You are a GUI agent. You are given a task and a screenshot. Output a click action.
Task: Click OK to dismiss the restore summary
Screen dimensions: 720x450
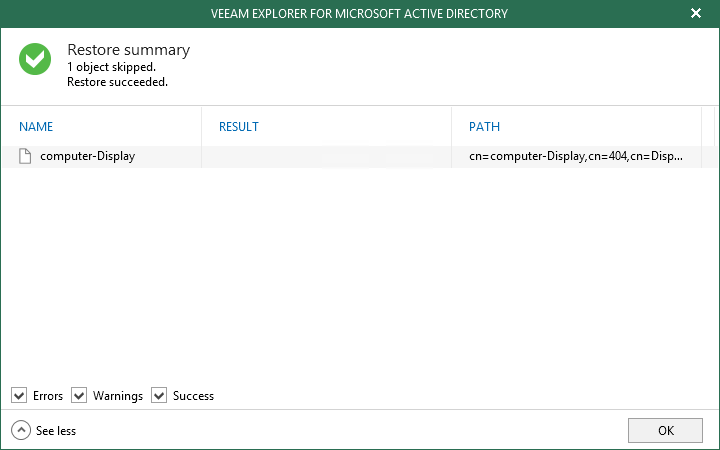click(665, 430)
